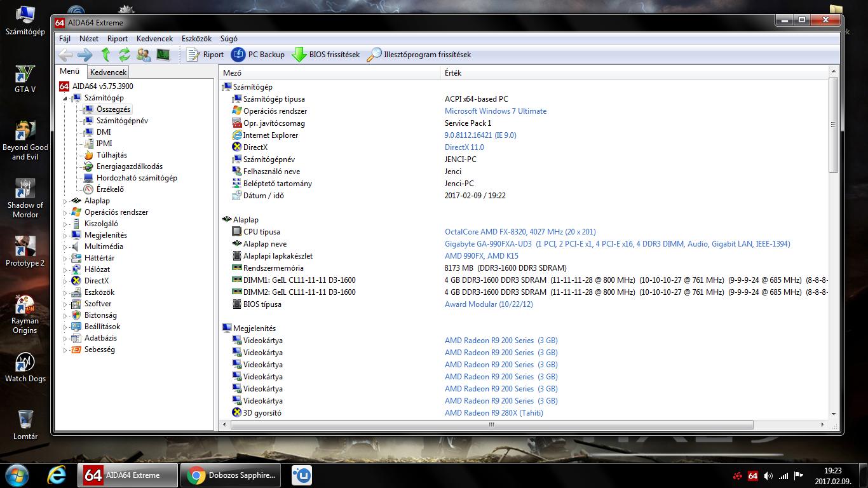Click the Refresh toolbar icon
Screen dimensions: 868x488
[125, 55]
